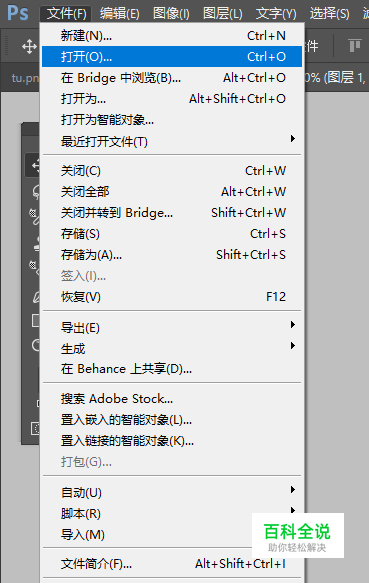
Task: Open 文件简介(F)... menu item
Action: click(172, 564)
